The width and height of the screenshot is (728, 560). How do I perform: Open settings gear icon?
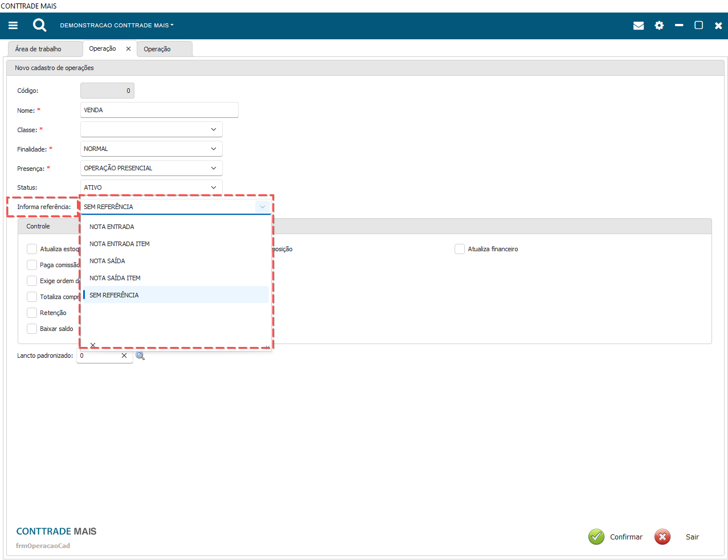pyautogui.click(x=659, y=26)
